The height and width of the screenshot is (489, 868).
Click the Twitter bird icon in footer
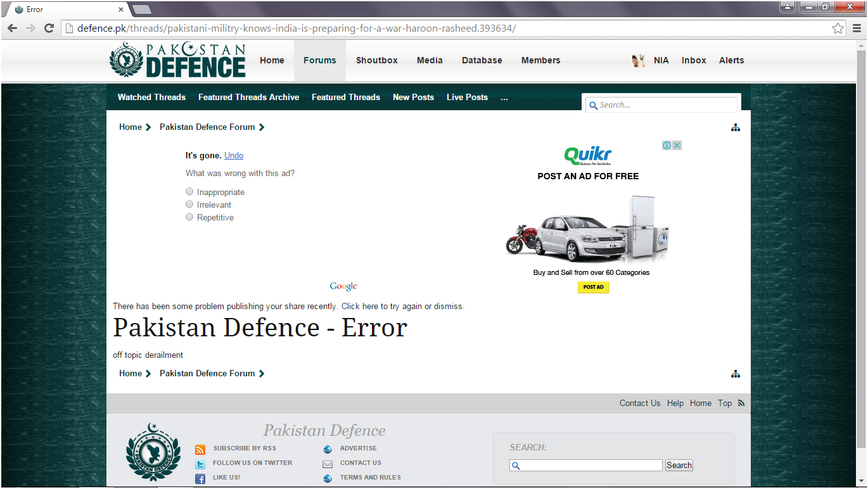[200, 464]
